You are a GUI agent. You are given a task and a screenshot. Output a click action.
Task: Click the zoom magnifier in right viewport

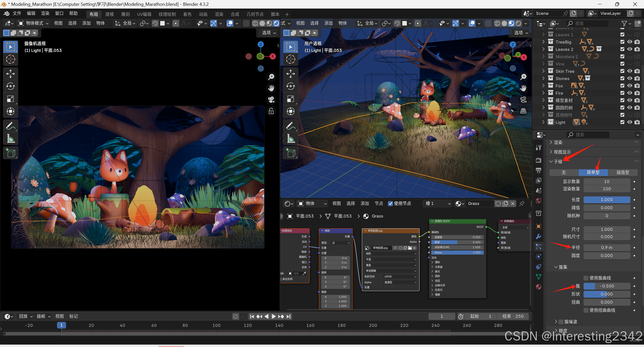point(523,77)
